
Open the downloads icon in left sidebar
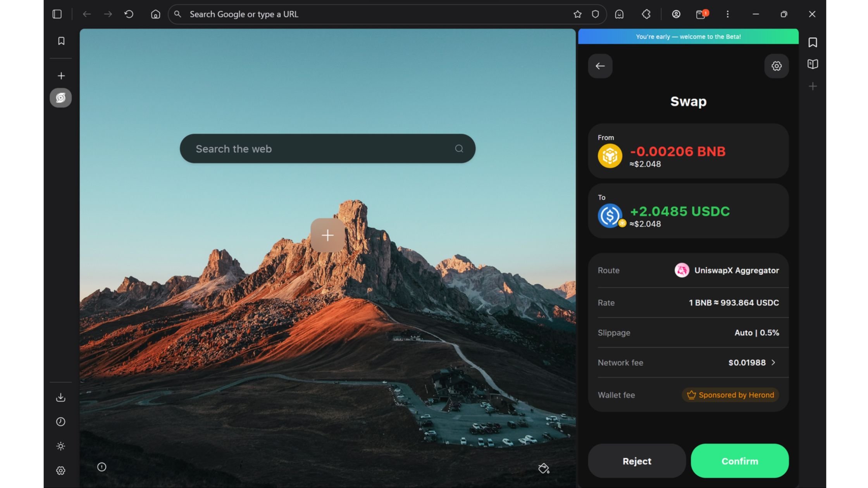point(61,397)
